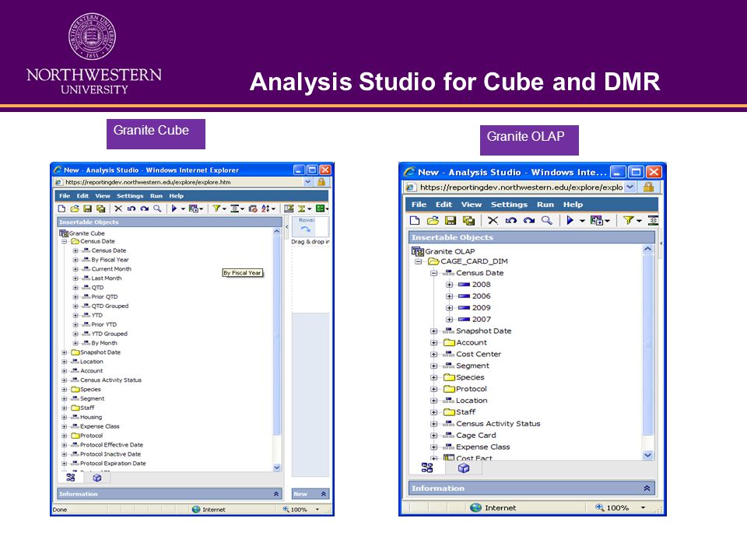Click Run play icon in Granite Cube toolbar
This screenshot has height=560, width=747.
click(x=174, y=208)
